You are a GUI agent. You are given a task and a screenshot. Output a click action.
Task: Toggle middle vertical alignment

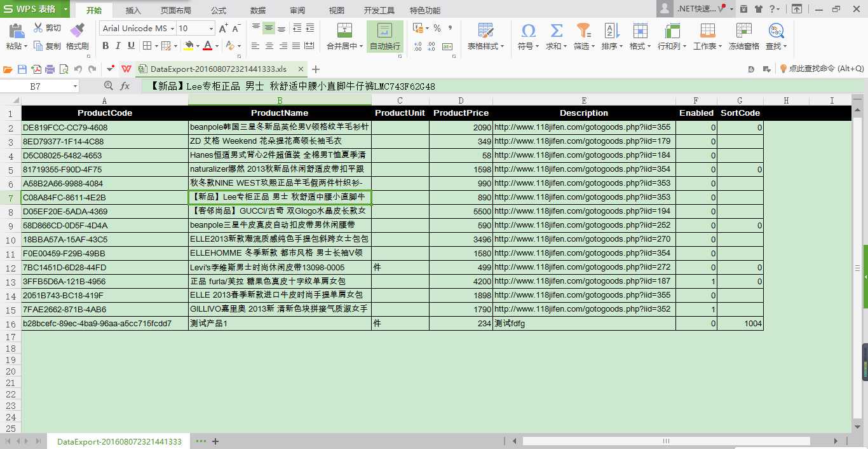tap(269, 28)
